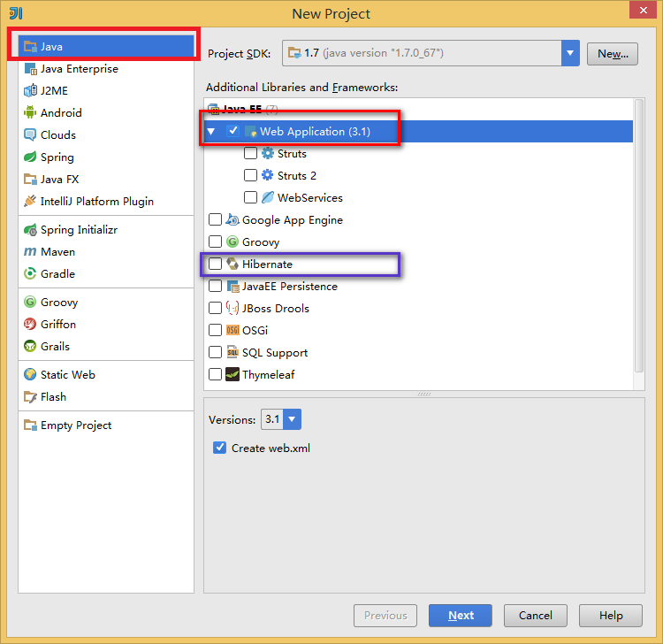Click the Cancel button
The image size is (663, 644).
tap(536, 615)
